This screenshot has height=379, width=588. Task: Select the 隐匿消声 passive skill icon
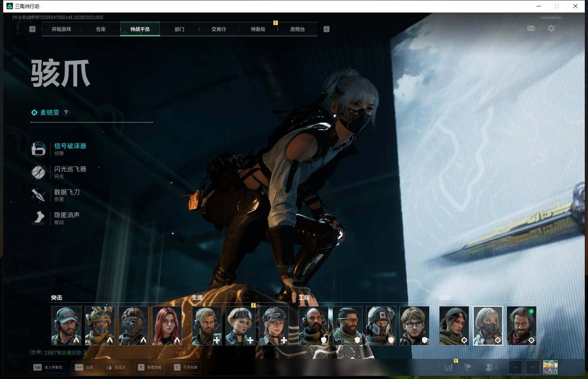point(39,218)
